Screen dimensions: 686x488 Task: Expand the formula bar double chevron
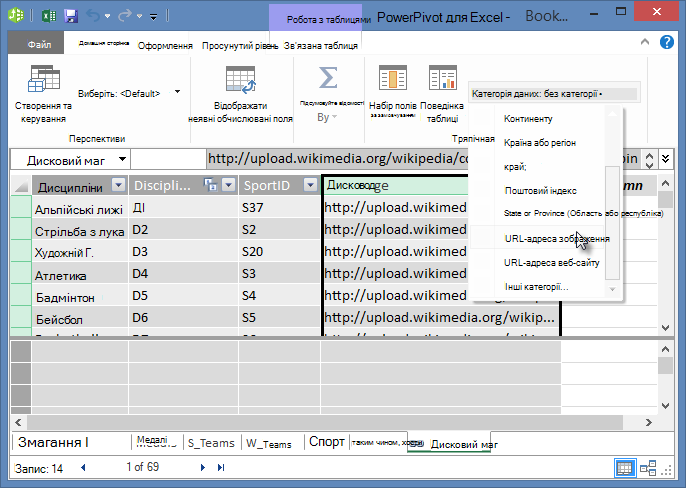tap(665, 158)
